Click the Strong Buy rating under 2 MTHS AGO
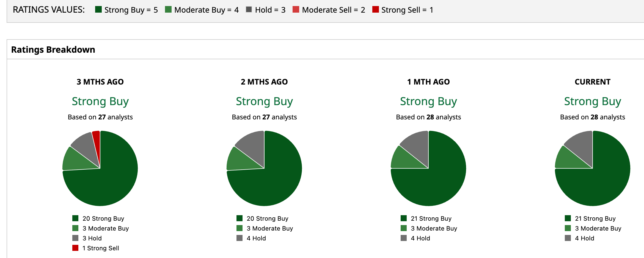The image size is (644, 258). 264,101
